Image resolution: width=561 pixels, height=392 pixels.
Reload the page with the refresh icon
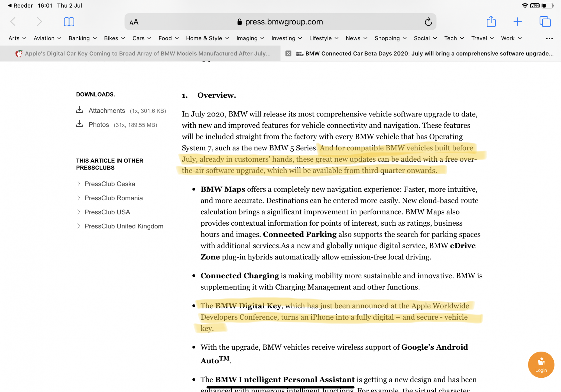tap(428, 22)
